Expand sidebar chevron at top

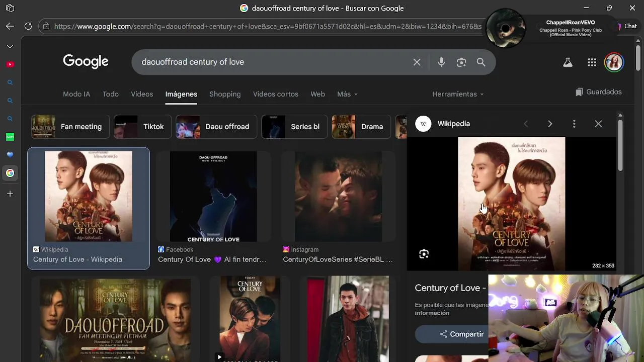10,46
